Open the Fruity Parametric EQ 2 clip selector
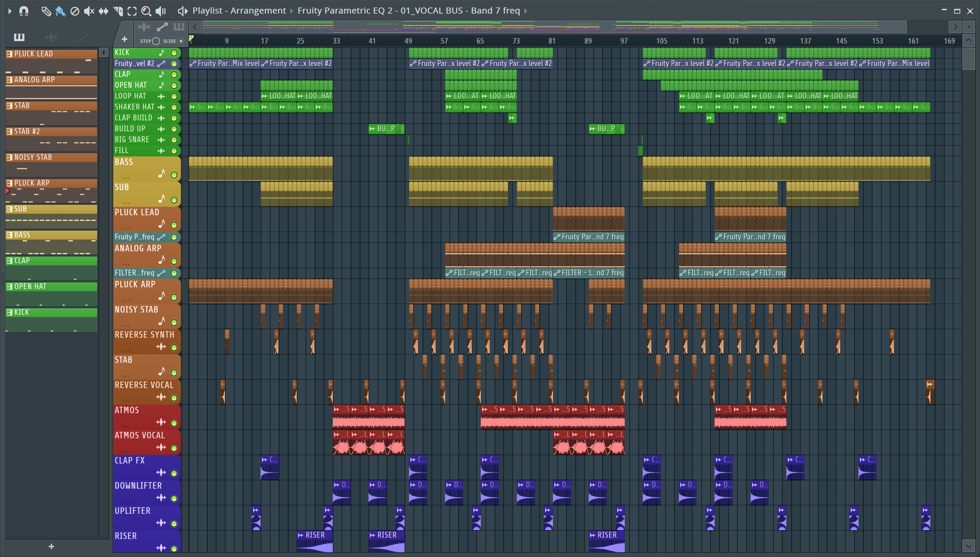This screenshot has width=980, height=557. (408, 10)
